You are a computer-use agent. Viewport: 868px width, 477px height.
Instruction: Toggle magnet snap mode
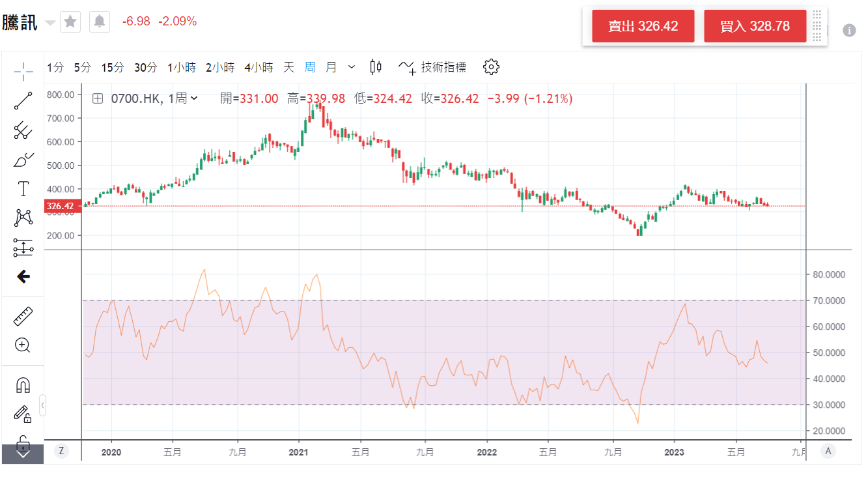pos(23,385)
